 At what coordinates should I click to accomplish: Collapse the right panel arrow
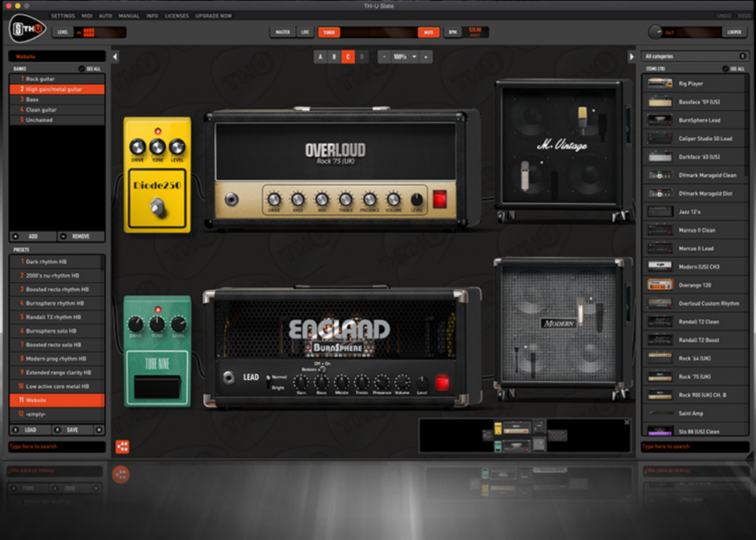[631, 57]
